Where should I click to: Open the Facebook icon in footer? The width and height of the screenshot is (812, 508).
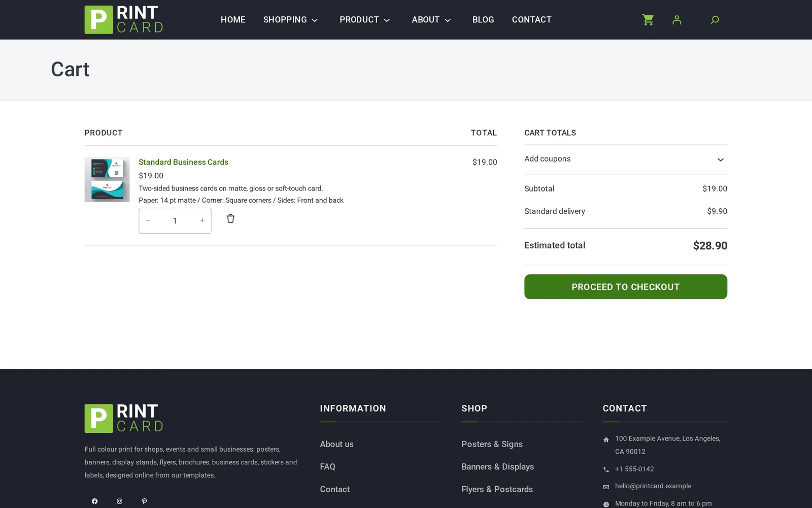pyautogui.click(x=94, y=501)
